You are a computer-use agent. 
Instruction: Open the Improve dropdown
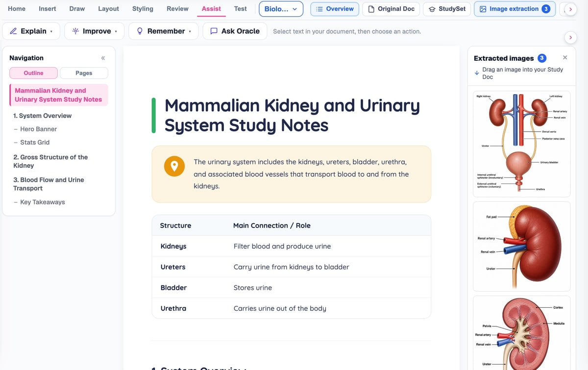[95, 31]
